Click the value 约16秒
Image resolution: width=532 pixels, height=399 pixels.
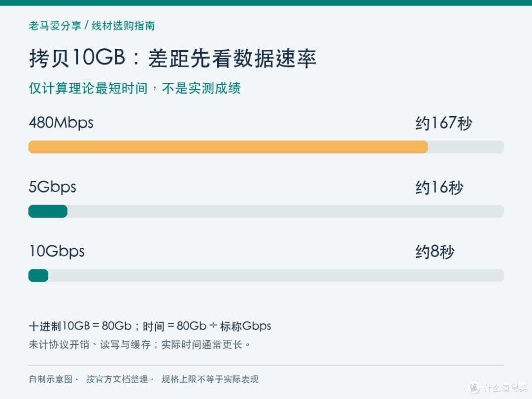click(x=439, y=188)
